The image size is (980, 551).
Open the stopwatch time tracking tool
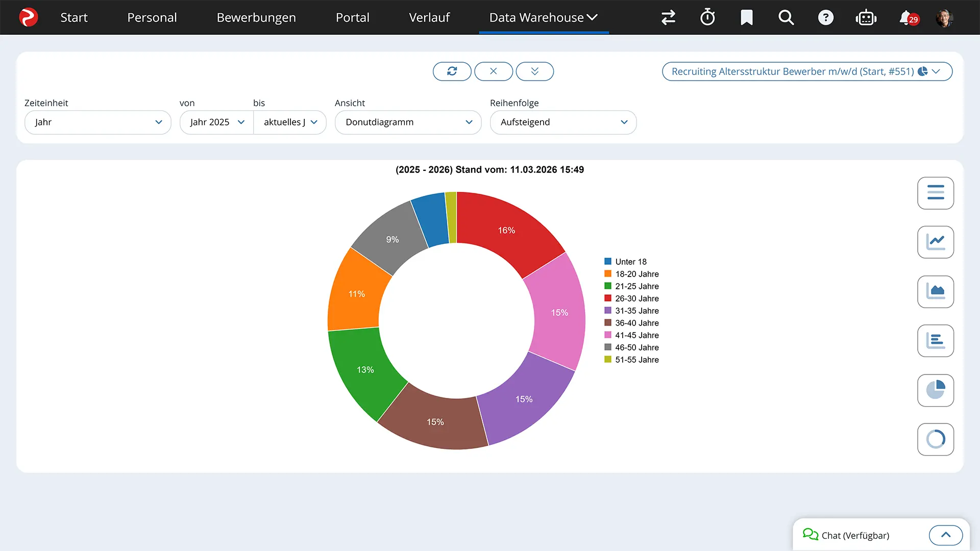pyautogui.click(x=707, y=17)
